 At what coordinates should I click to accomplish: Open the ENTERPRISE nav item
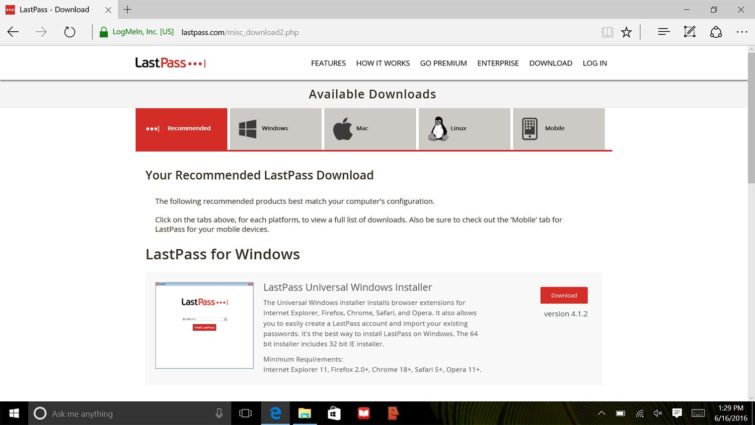(498, 63)
